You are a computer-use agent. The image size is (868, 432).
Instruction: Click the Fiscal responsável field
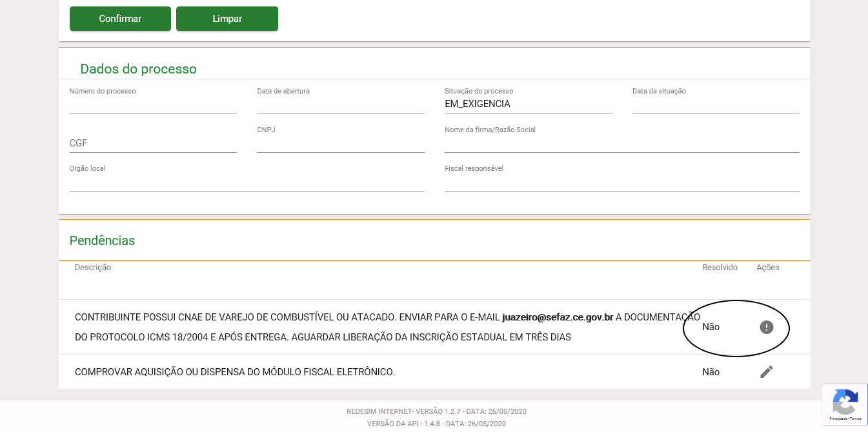pyautogui.click(x=622, y=182)
